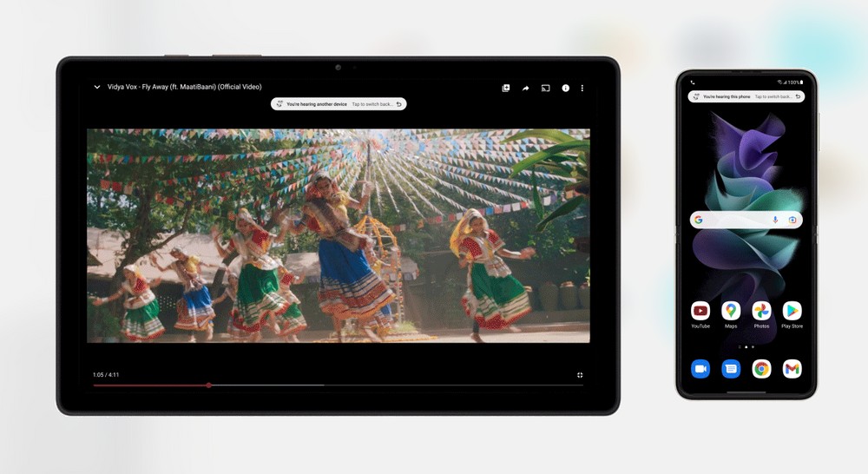Tap the tablet's 'You're hearing another device' banner
The height and width of the screenshot is (474, 868).
339,104
